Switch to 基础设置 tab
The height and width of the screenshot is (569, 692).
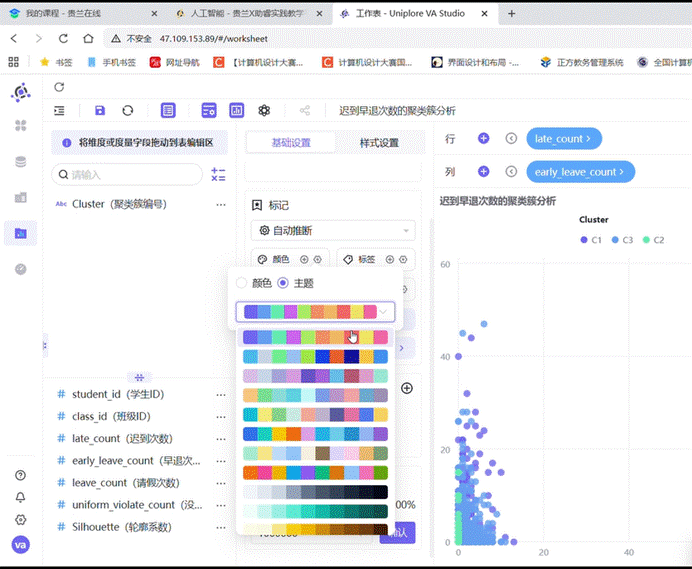pyautogui.click(x=291, y=143)
